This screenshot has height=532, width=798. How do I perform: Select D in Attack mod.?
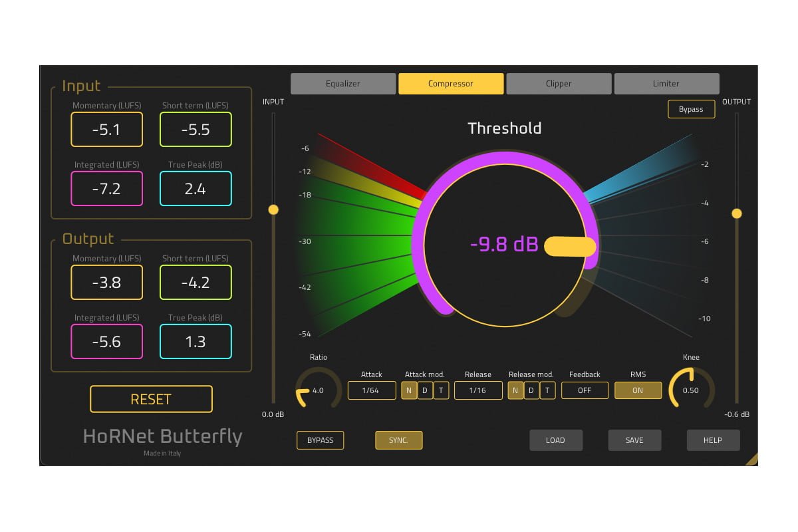coord(425,390)
